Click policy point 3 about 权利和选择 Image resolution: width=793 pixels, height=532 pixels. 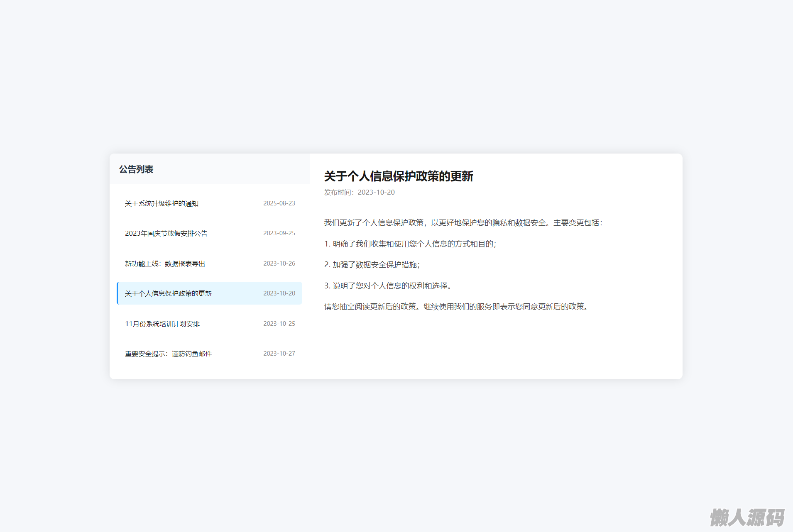[x=388, y=286]
